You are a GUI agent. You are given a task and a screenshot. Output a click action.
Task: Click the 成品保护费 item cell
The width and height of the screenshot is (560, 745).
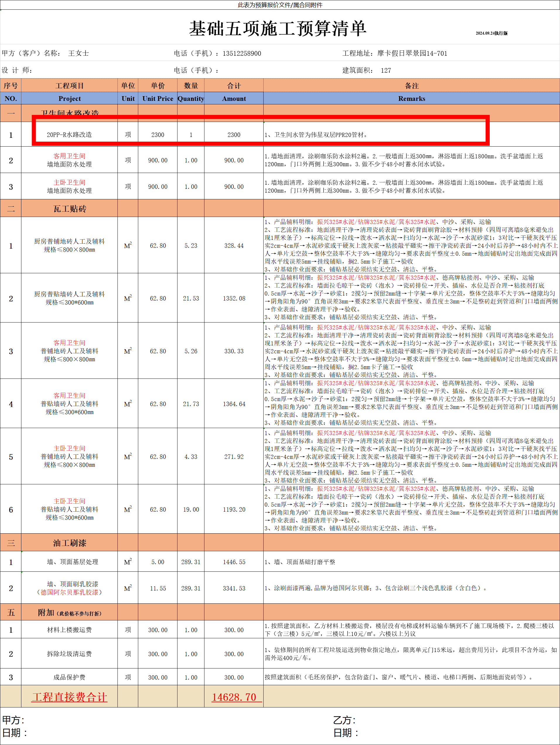(69, 677)
